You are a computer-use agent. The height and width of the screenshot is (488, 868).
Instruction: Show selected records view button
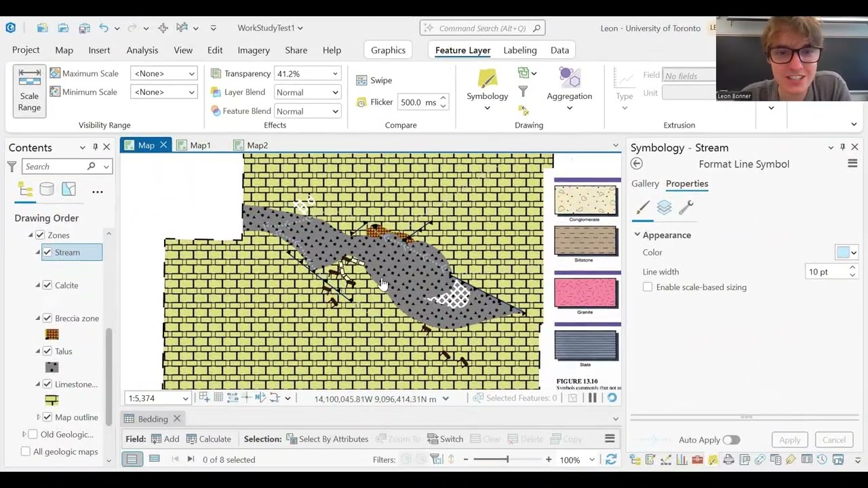(154, 460)
